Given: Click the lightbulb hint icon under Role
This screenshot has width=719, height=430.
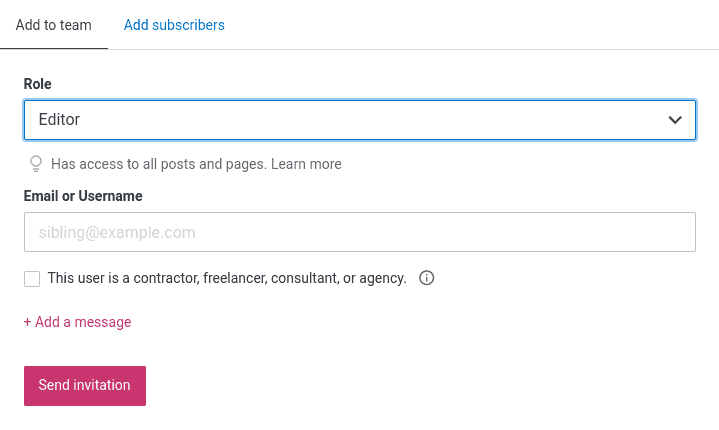Looking at the screenshot, I should click(36, 164).
